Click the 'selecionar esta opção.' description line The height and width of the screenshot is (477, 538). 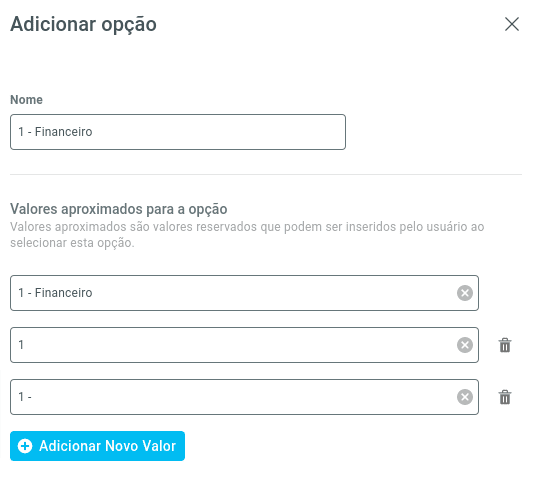pyautogui.click(x=72, y=243)
